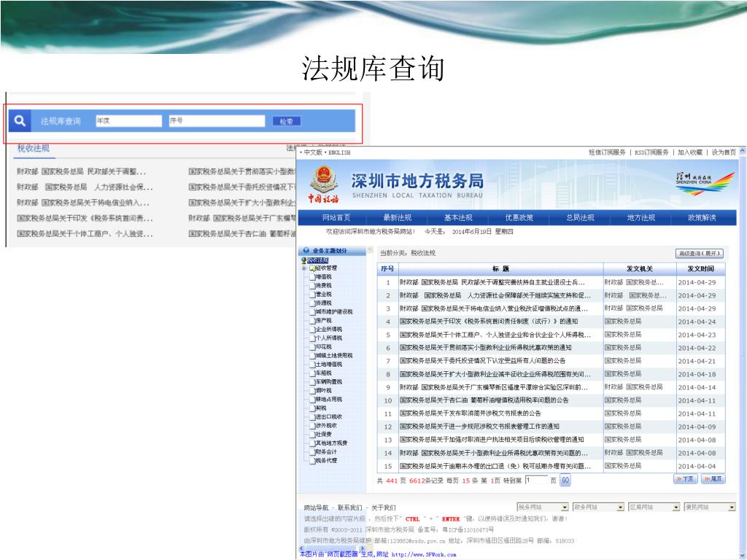
Task: Select 营业税 in the category tree
Action: tap(323, 295)
